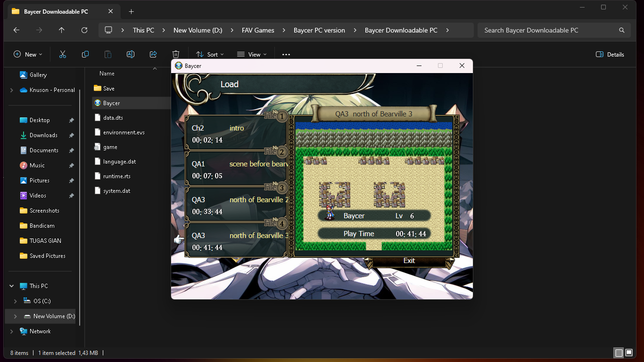Screen dimensions: 644x362
Task: Add a new File Explorer tab
Action: coord(132,11)
